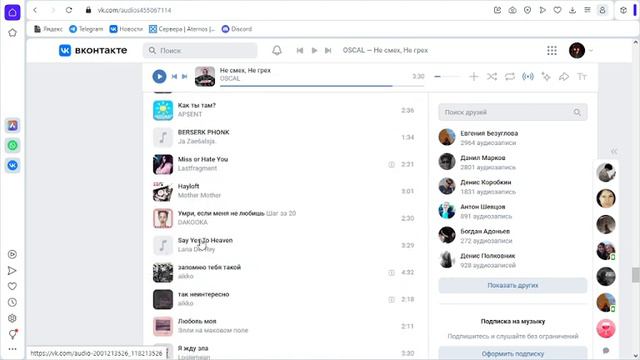Open the Яндекс bookmark
The image size is (640, 360).
[48, 29]
